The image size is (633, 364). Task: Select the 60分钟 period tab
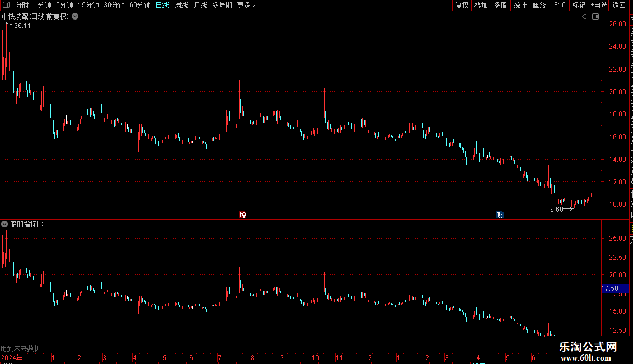tap(139, 5)
